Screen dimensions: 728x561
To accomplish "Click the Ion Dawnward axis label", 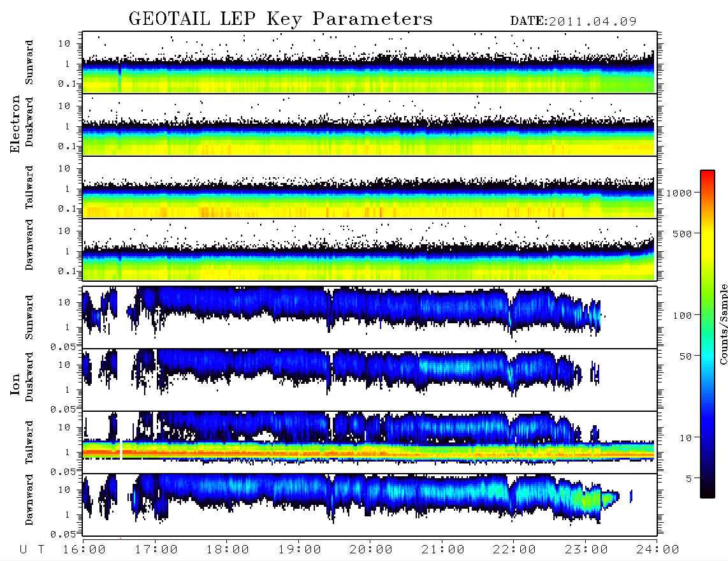I will tap(29, 500).
